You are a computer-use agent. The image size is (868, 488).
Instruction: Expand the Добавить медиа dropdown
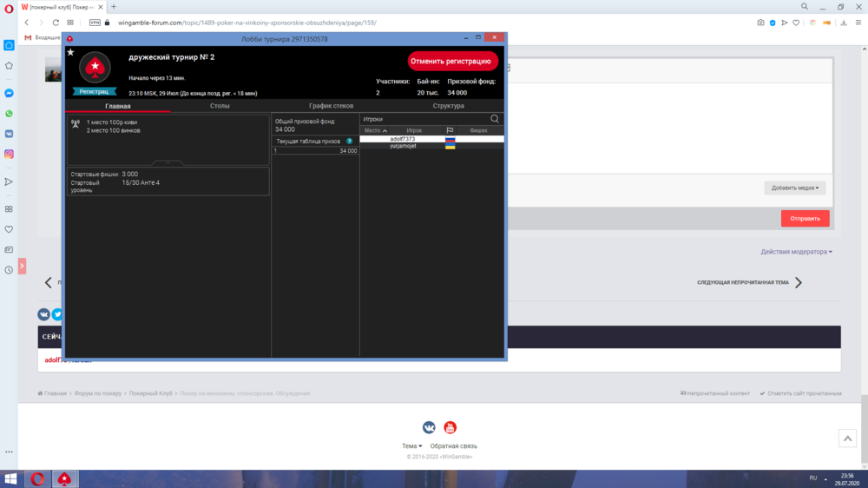[x=794, y=188]
